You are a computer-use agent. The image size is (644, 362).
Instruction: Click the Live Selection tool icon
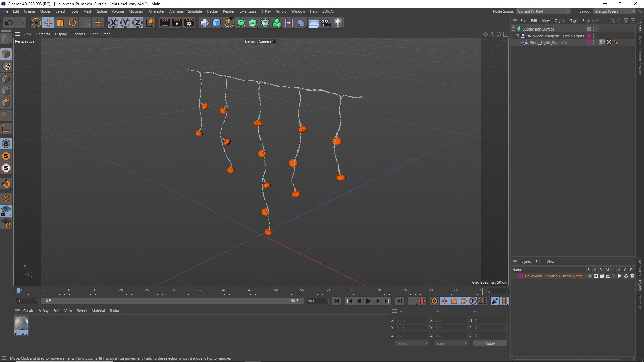click(x=36, y=23)
